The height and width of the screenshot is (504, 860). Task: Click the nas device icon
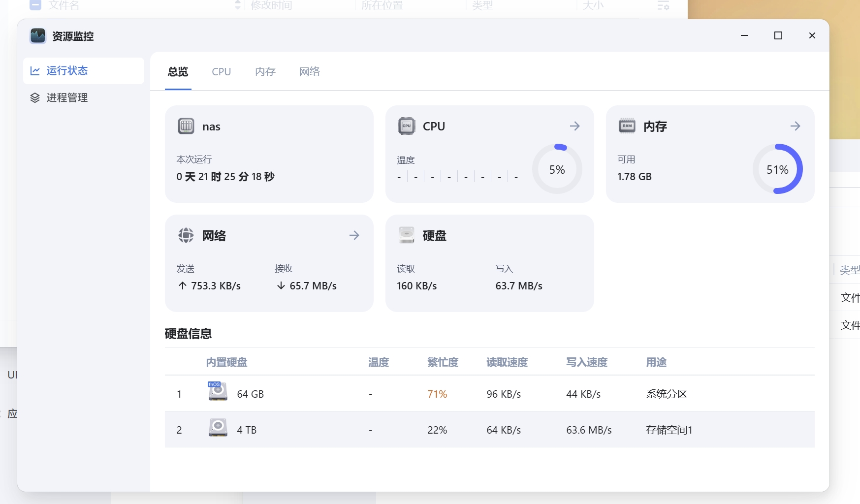[186, 126]
